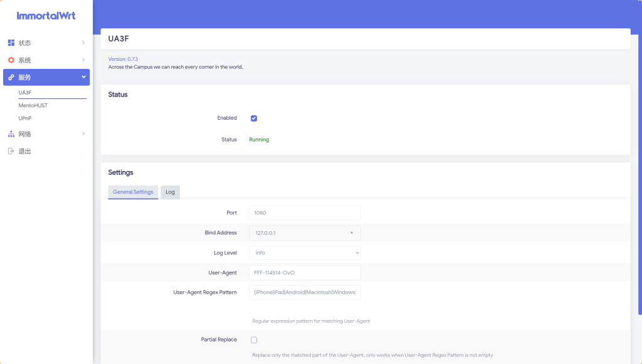Expand the 系统 menu chevron
Viewport: 642px width, 364px height.
click(x=83, y=60)
